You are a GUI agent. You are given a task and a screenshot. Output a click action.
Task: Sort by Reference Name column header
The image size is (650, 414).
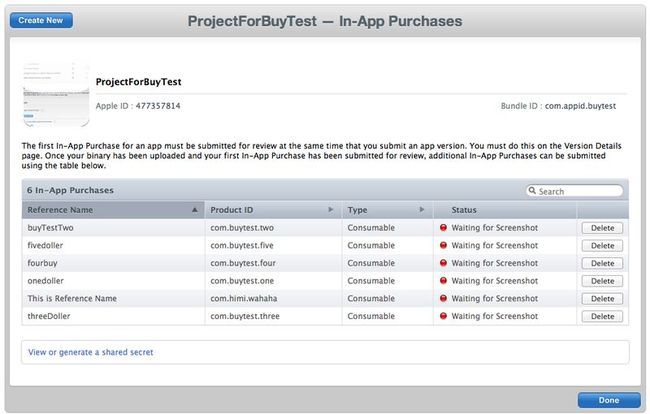[113, 210]
